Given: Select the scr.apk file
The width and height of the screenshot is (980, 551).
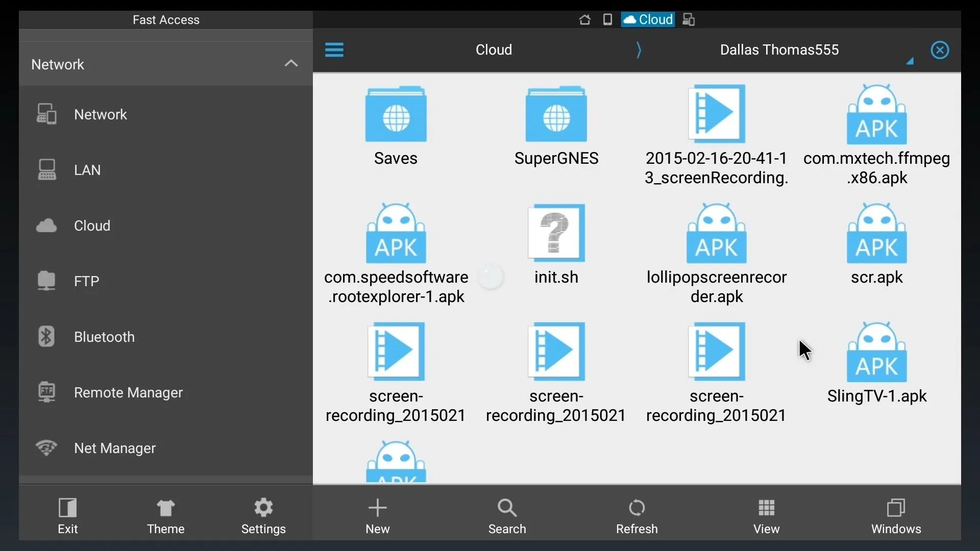Looking at the screenshot, I should 877,244.
